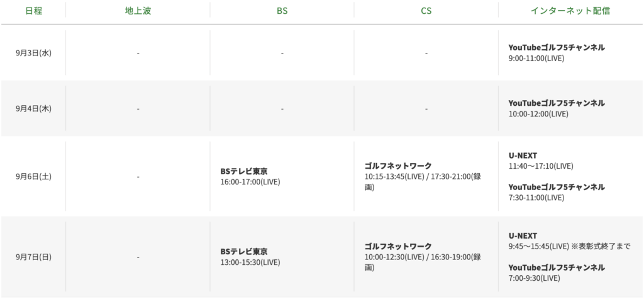Viewport: 644px width, 299px height.
Task: Open U-NEXT listing for 9:45～15:45
Action: tap(523, 235)
